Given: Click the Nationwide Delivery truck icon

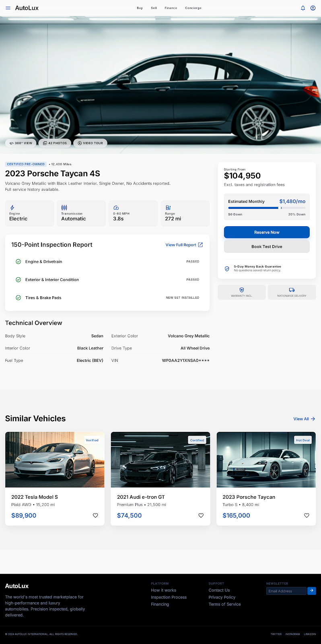Looking at the screenshot, I should pos(292,290).
